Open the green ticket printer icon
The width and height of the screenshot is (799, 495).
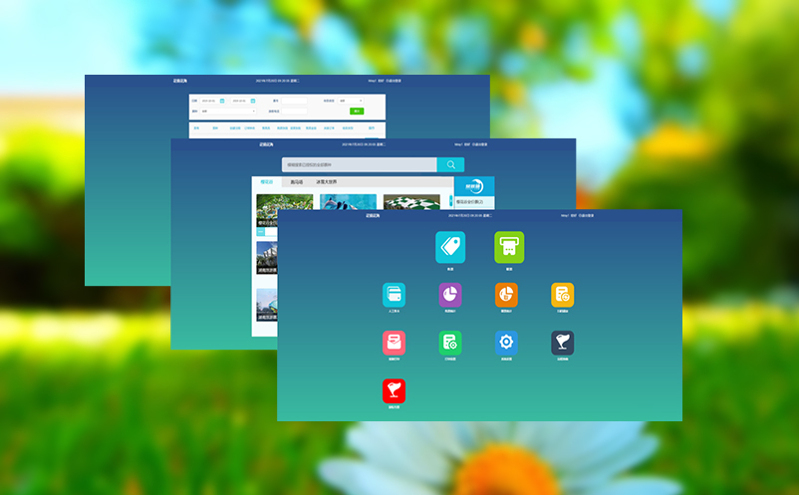509,247
